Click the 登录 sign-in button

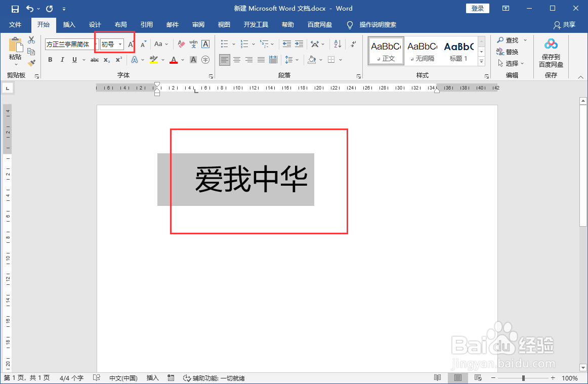[477, 9]
